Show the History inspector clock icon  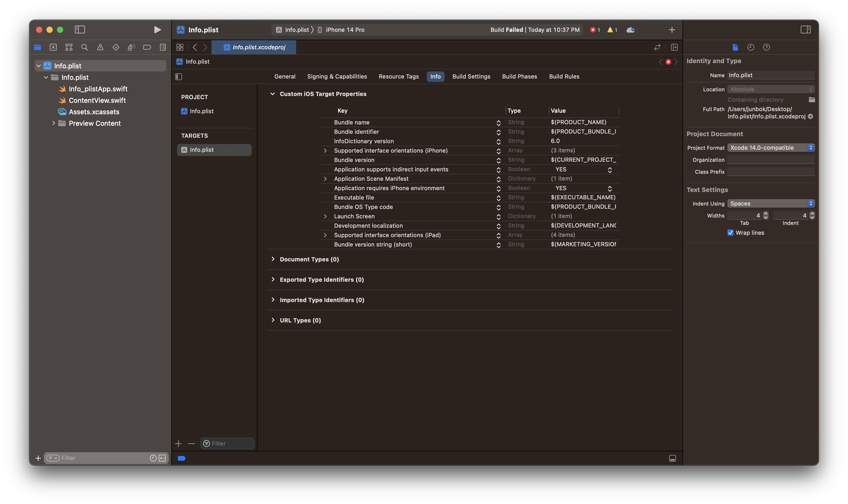(750, 47)
